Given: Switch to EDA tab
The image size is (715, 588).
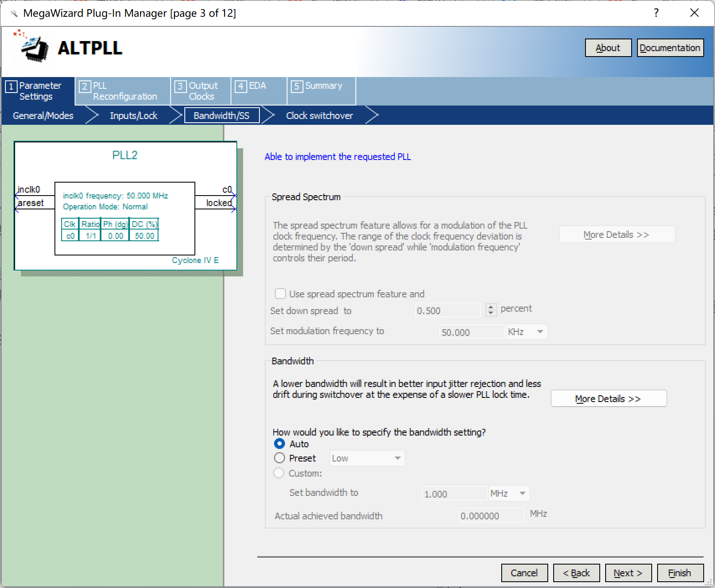Looking at the screenshot, I should coord(259,91).
